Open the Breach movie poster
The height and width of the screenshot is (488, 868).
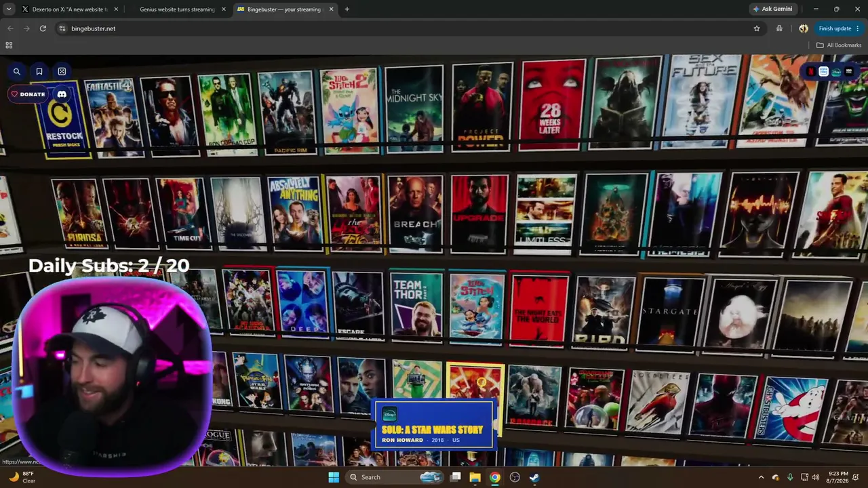tap(415, 214)
